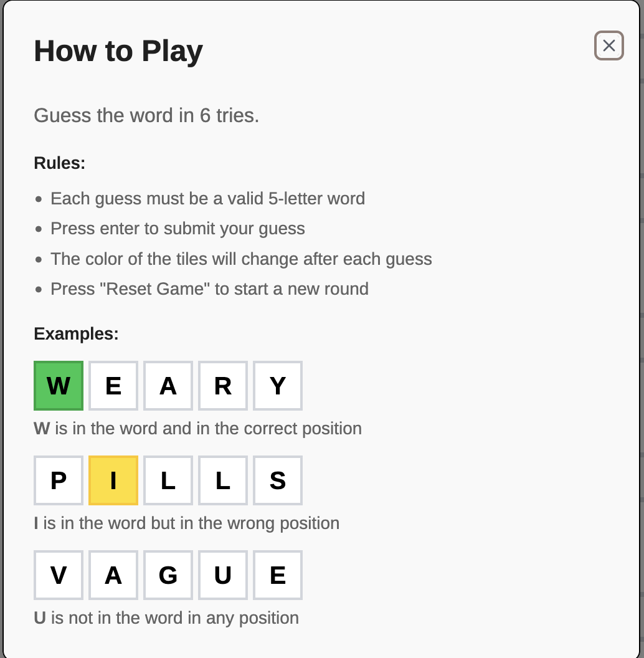Click the "Examples:" section label

pyautogui.click(x=76, y=334)
